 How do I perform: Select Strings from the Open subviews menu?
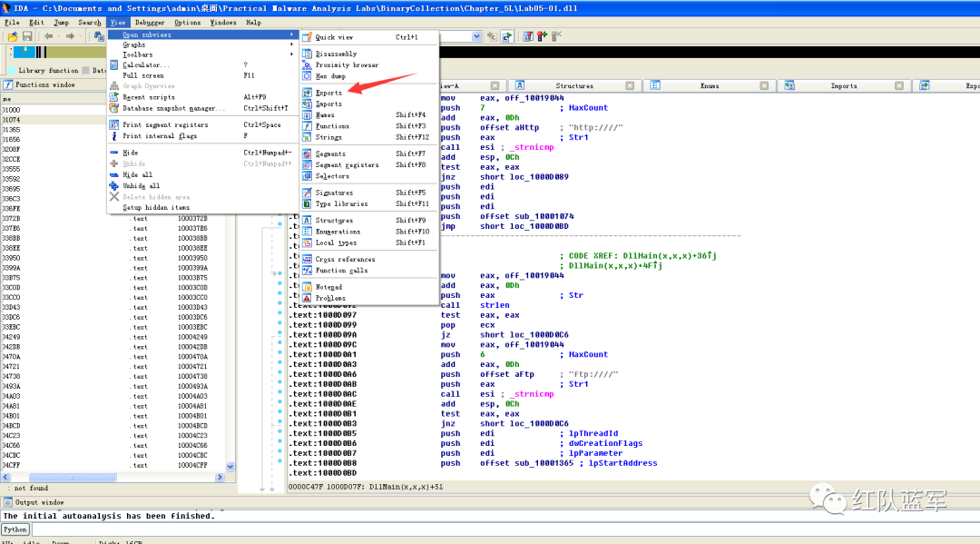328,137
